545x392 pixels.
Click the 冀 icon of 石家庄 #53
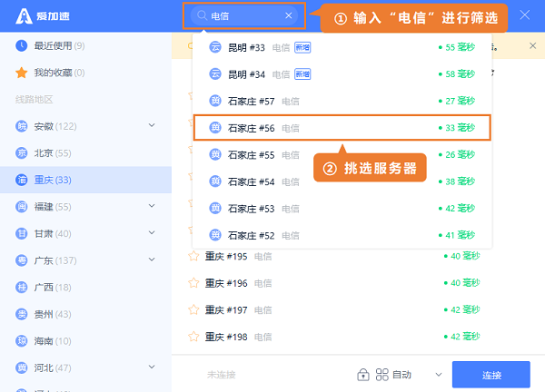215,208
